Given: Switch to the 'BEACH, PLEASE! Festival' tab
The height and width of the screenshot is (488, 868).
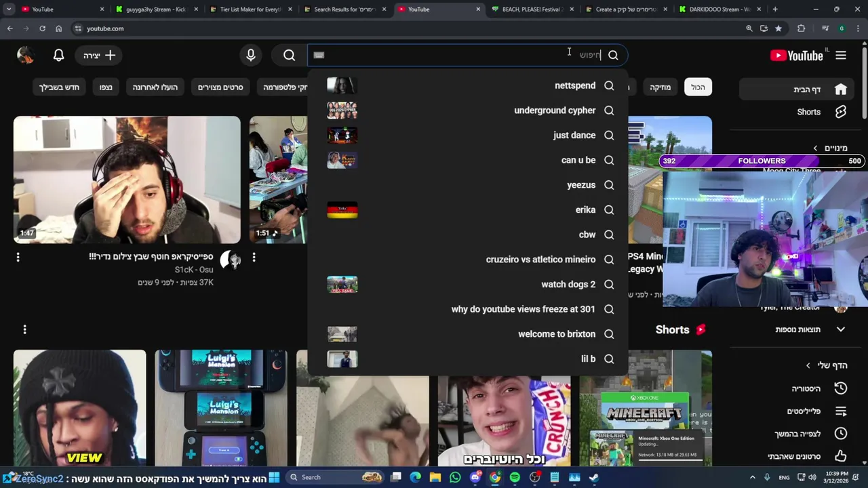Looking at the screenshot, I should pos(532,9).
